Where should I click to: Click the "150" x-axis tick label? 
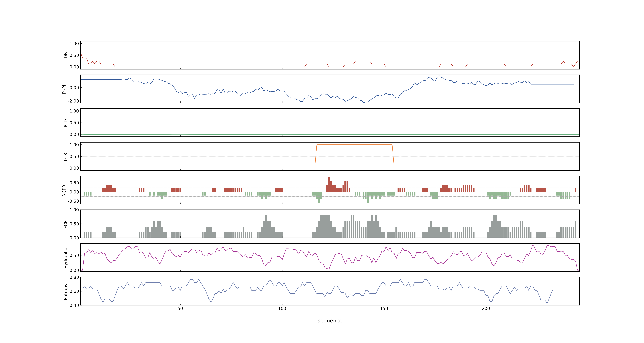coord(384,308)
